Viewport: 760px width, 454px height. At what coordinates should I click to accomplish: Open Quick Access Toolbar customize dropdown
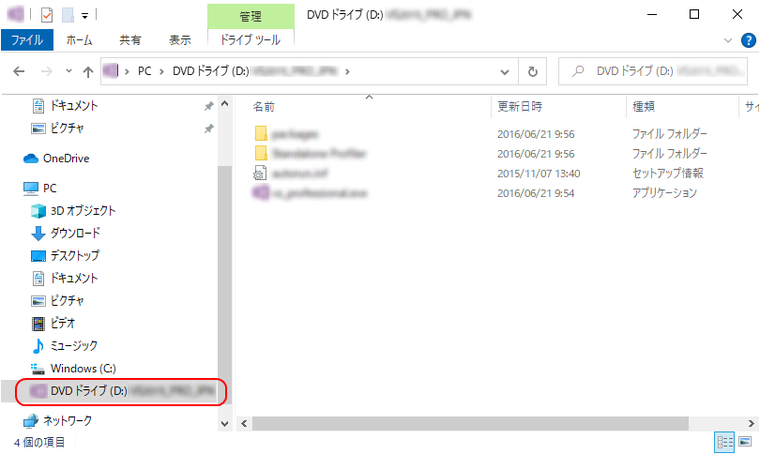85,16
